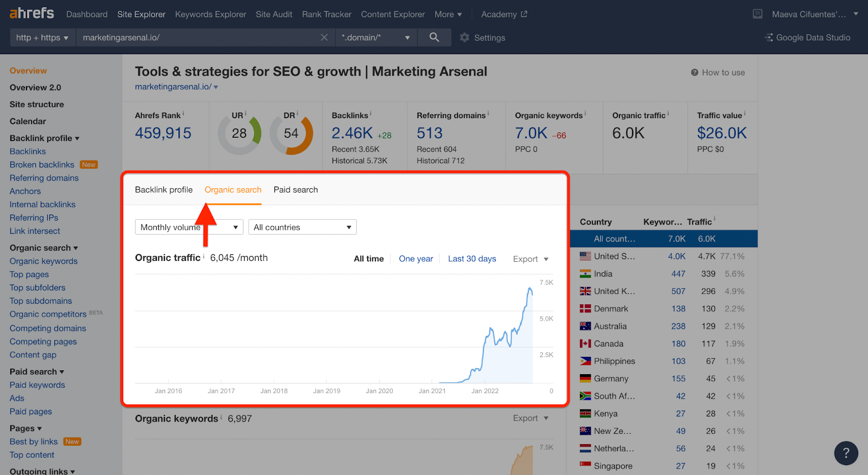Open Referring domains in sidebar

coord(44,178)
